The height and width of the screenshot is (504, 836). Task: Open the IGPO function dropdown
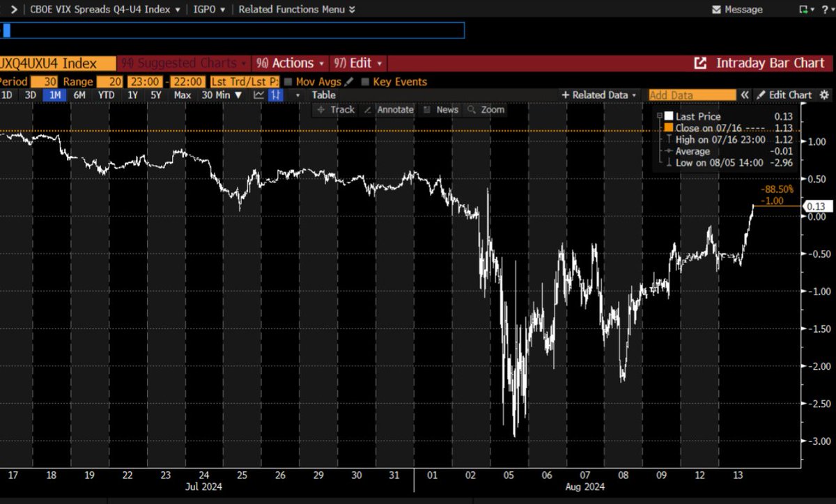click(209, 10)
